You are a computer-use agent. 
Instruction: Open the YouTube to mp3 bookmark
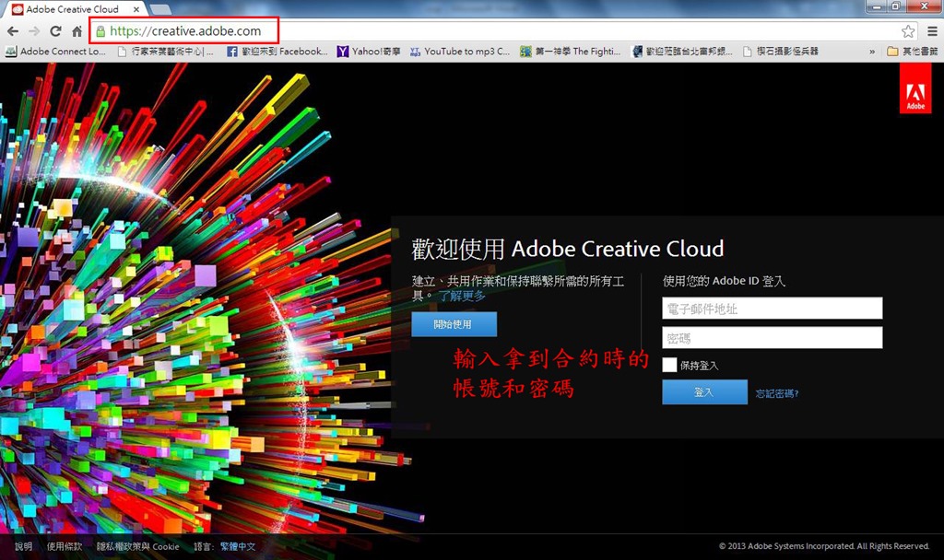pyautogui.click(x=460, y=52)
